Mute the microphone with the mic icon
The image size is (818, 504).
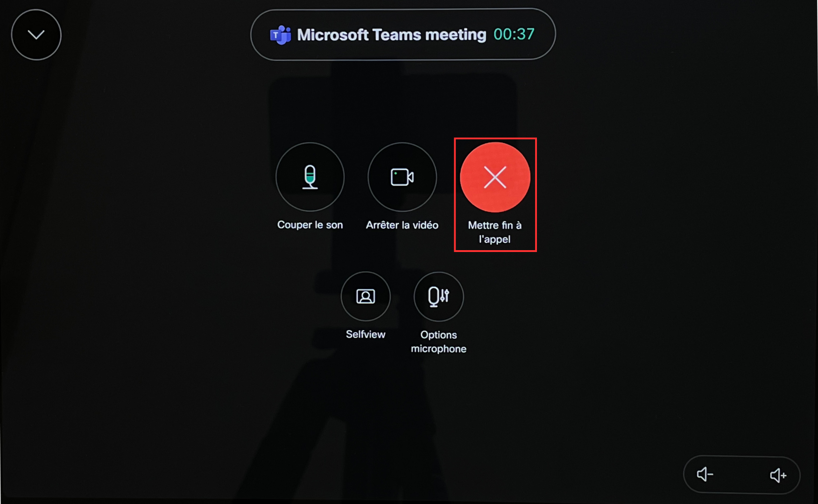(310, 177)
